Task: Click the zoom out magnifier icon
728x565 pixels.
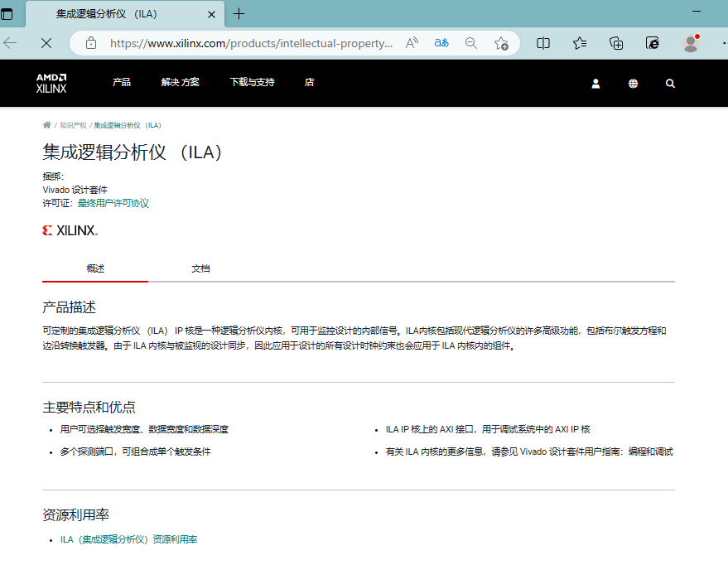Action: click(x=470, y=43)
